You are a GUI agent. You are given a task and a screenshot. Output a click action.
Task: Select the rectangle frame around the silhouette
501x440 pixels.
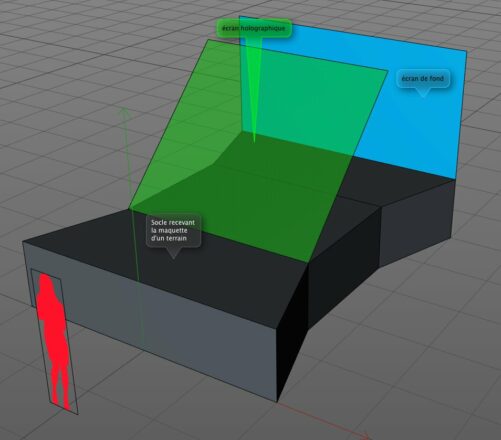tap(54, 342)
